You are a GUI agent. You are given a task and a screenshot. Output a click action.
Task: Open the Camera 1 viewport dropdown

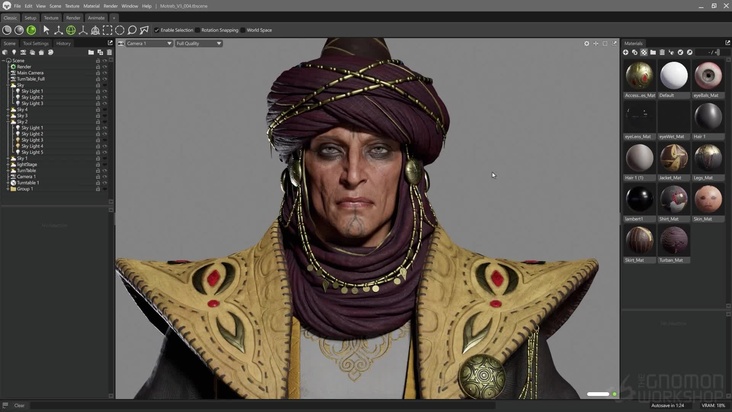(149, 43)
